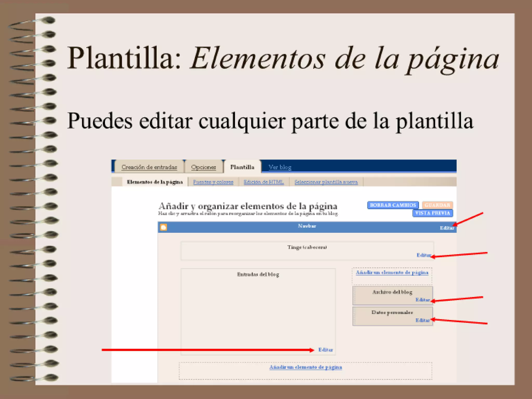
Task: Click the VISTA PREVIA button
Action: 433,213
